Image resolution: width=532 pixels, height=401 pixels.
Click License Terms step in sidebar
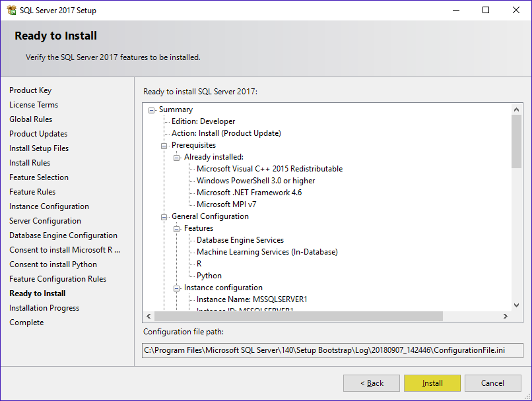(x=34, y=105)
